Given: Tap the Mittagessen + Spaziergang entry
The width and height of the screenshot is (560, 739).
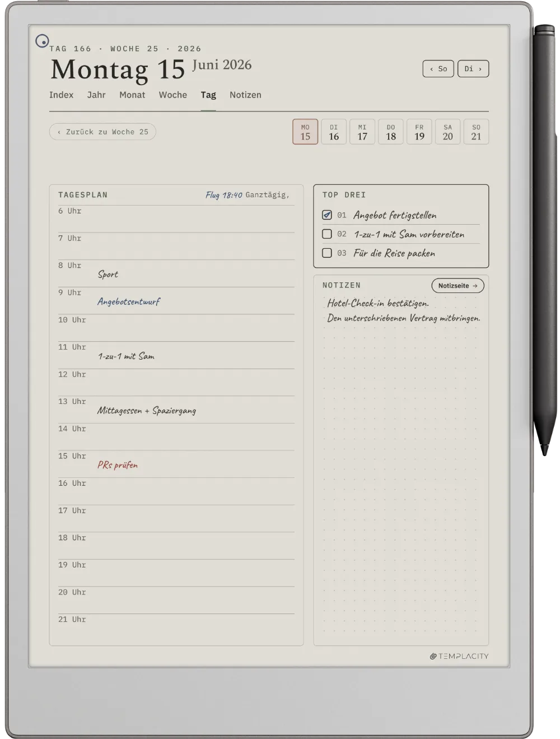Looking at the screenshot, I should (x=147, y=411).
